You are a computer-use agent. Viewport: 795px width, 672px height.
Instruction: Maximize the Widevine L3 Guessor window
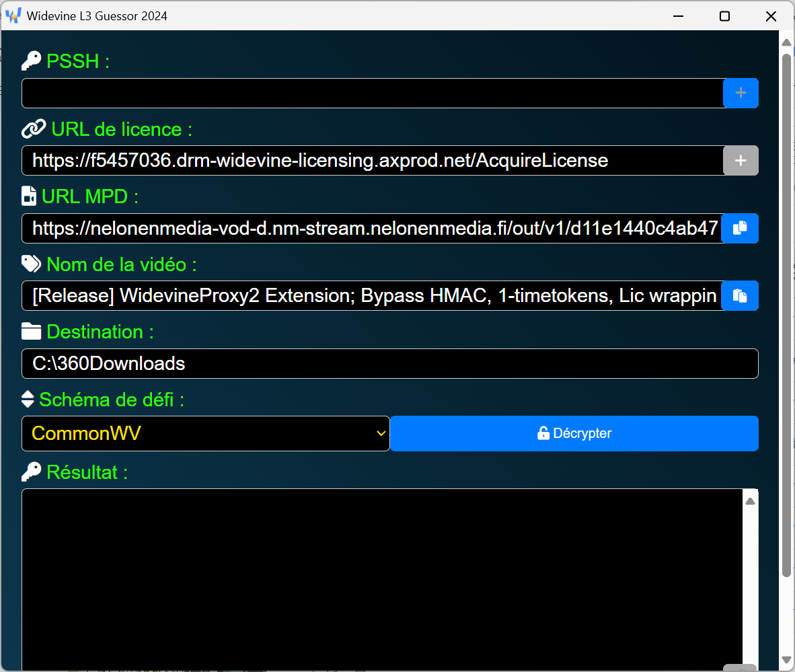click(724, 16)
